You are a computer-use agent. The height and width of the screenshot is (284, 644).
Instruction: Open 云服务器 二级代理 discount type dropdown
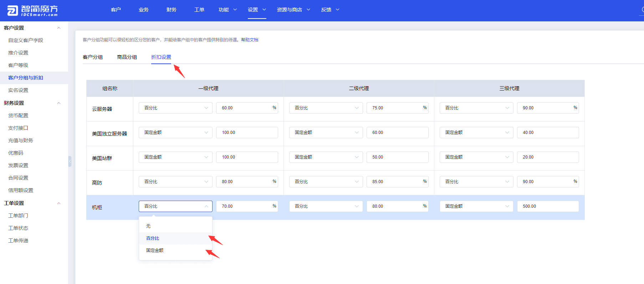click(326, 108)
